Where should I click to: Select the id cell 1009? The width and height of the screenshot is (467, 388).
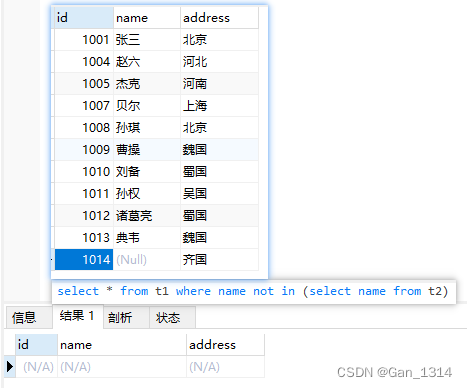pos(84,150)
